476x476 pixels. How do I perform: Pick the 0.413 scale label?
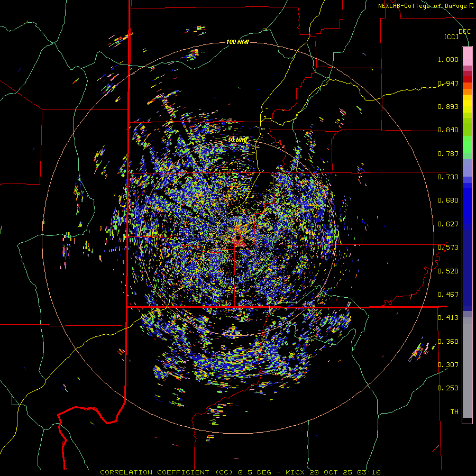(448, 318)
